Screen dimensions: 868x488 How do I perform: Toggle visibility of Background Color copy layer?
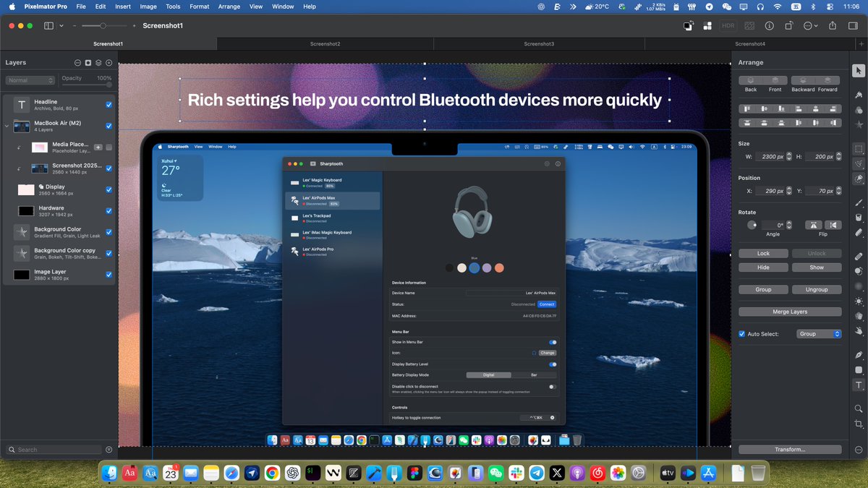[109, 254]
